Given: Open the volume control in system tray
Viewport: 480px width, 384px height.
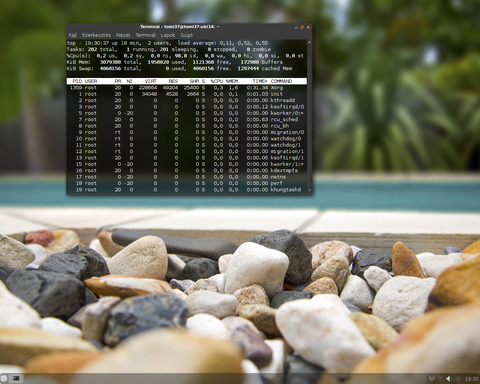Looking at the screenshot, I should [x=449, y=379].
